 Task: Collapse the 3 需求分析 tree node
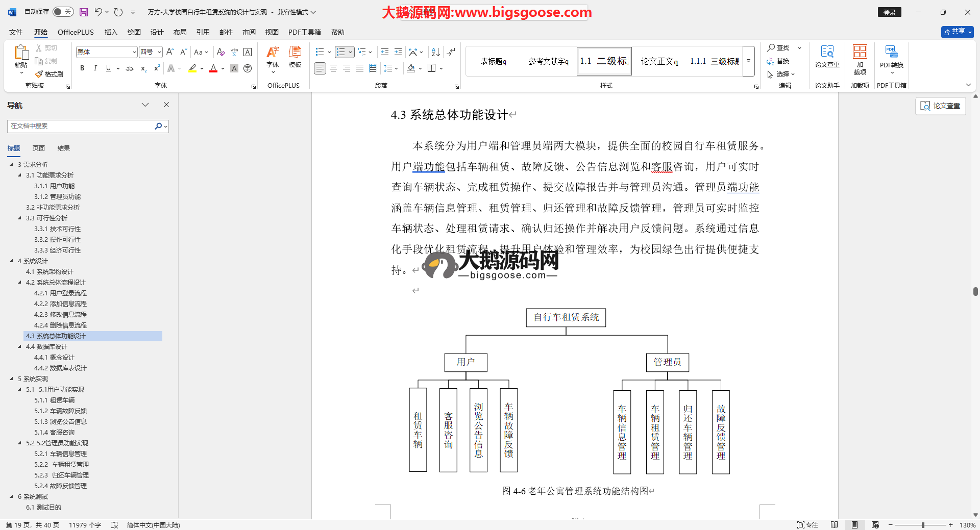[12, 164]
